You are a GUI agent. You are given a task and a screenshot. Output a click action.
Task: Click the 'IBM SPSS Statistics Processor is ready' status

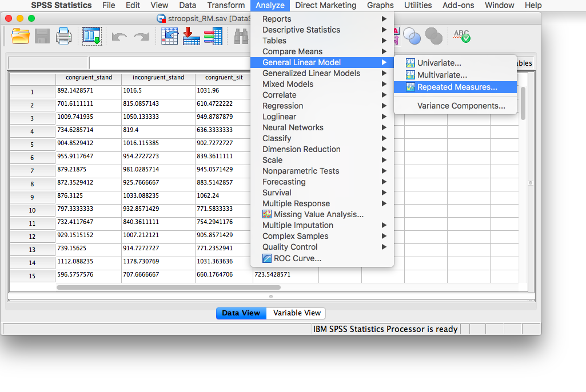pyautogui.click(x=385, y=329)
